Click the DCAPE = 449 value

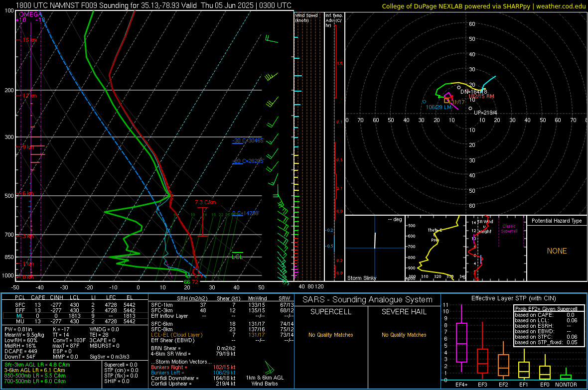click(x=21, y=351)
